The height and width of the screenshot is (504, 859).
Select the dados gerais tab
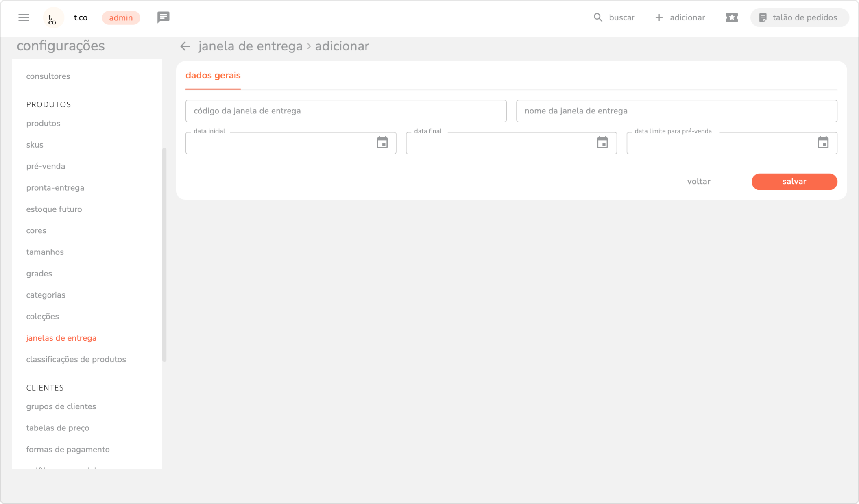(x=213, y=76)
